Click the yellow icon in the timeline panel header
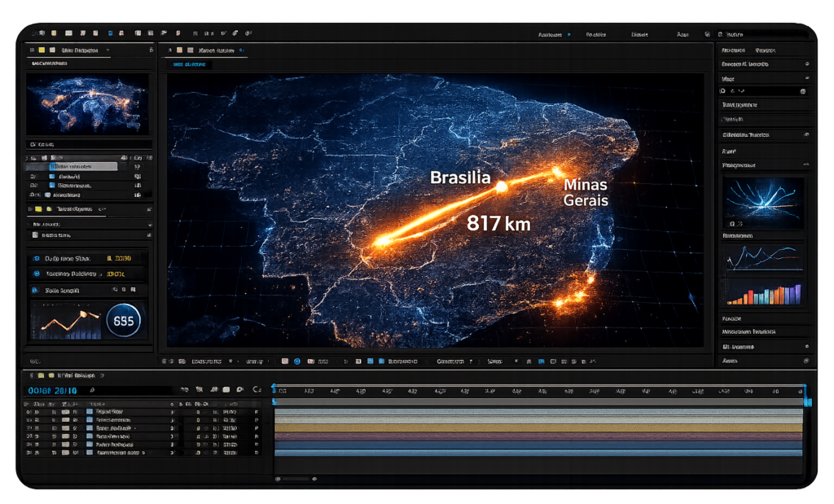 click(x=41, y=376)
